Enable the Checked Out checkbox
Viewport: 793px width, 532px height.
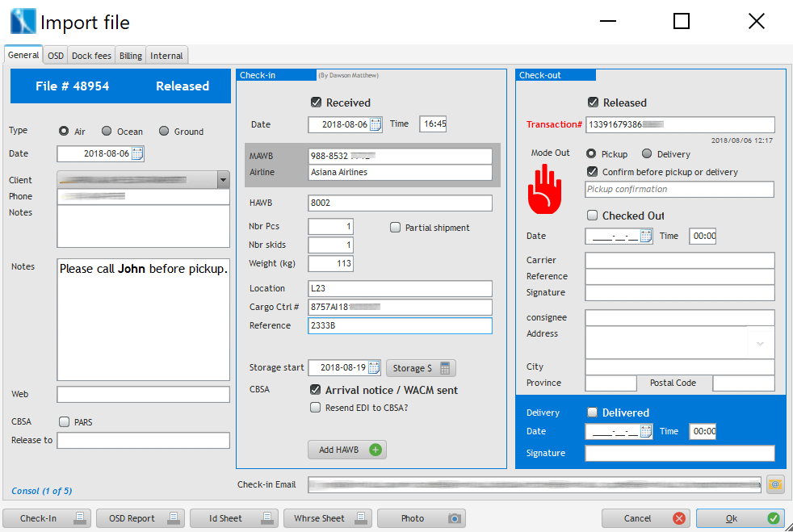592,216
